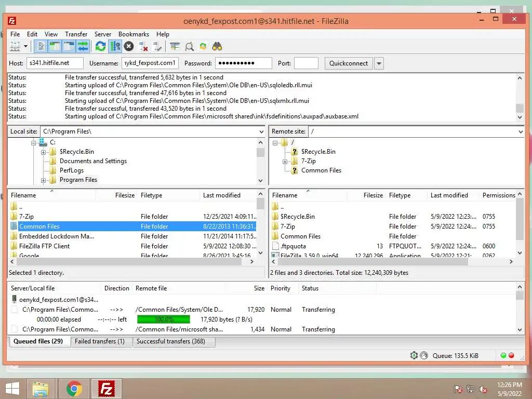This screenshot has height=399, width=532.
Task: Open the Windows Start button
Action: coord(12,389)
